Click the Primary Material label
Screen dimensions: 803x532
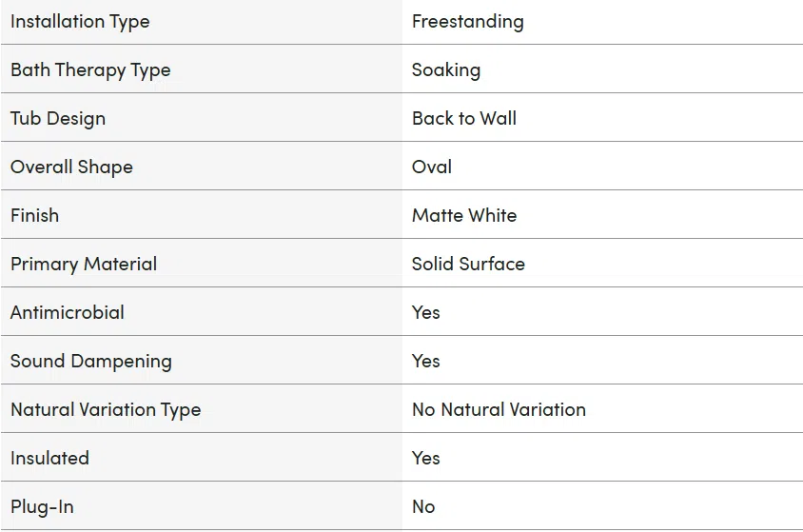pos(84,265)
